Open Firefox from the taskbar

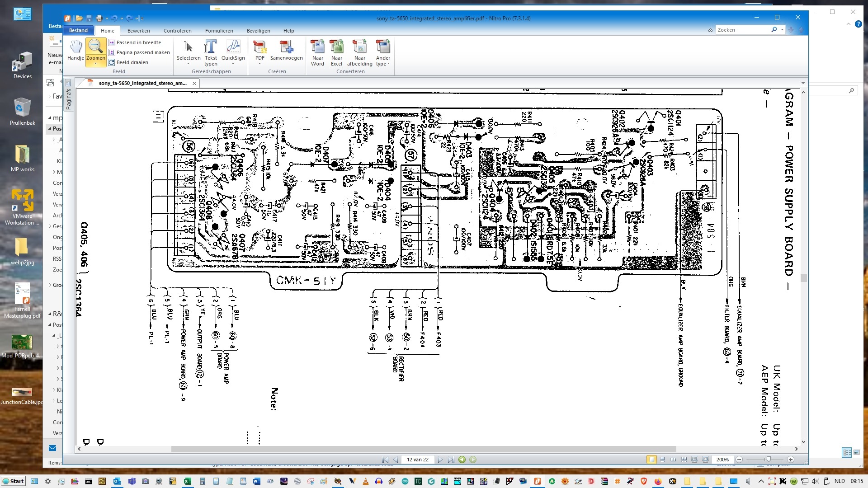click(x=658, y=481)
